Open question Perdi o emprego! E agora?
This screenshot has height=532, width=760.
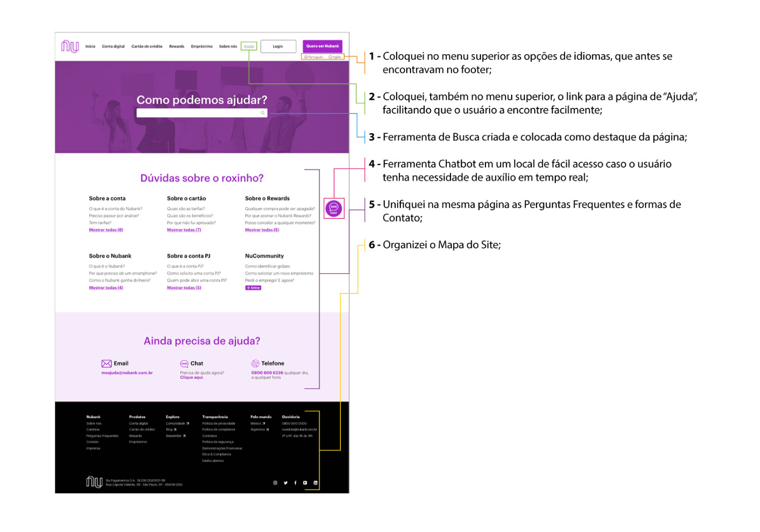pos(270,281)
